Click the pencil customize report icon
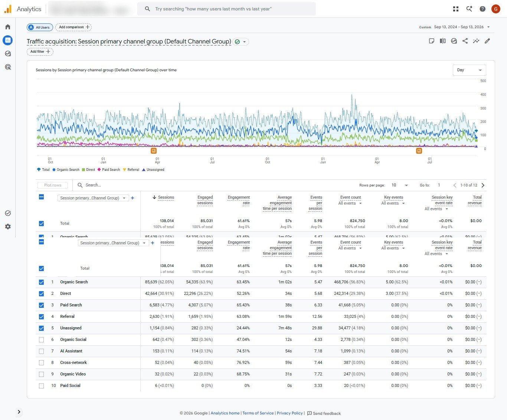This screenshot has height=420, width=507. (x=487, y=41)
